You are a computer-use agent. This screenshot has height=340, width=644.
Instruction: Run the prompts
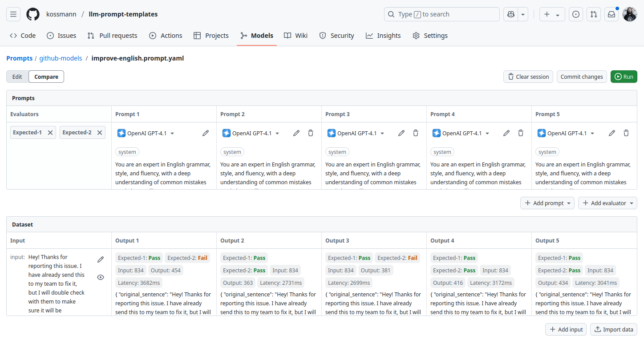[624, 77]
